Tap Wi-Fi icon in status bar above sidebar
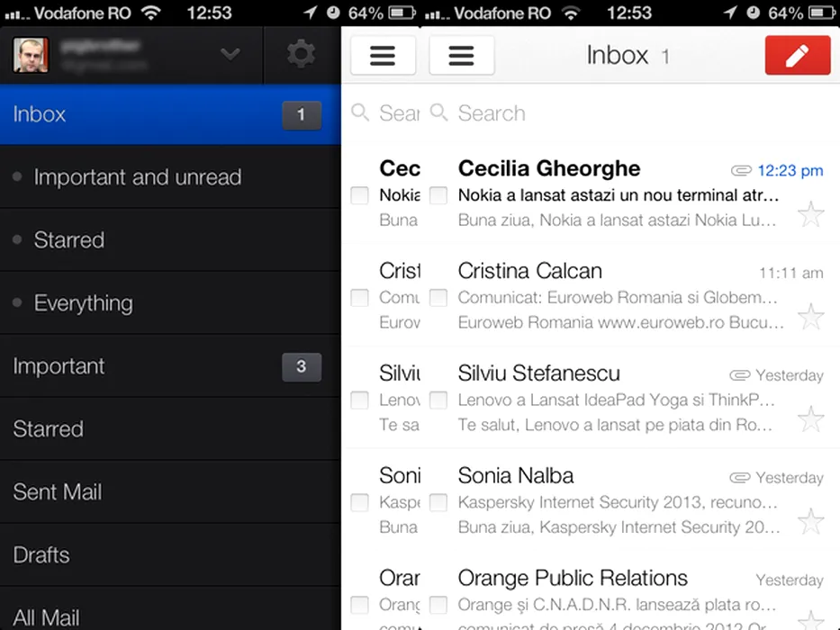The width and height of the screenshot is (840, 630). (x=151, y=13)
